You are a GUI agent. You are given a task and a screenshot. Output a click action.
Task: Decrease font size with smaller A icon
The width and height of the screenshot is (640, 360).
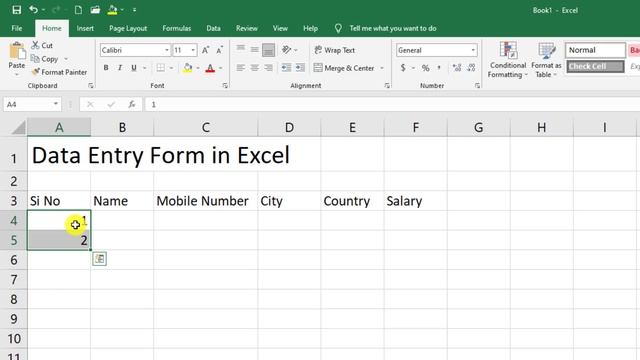[x=220, y=50]
